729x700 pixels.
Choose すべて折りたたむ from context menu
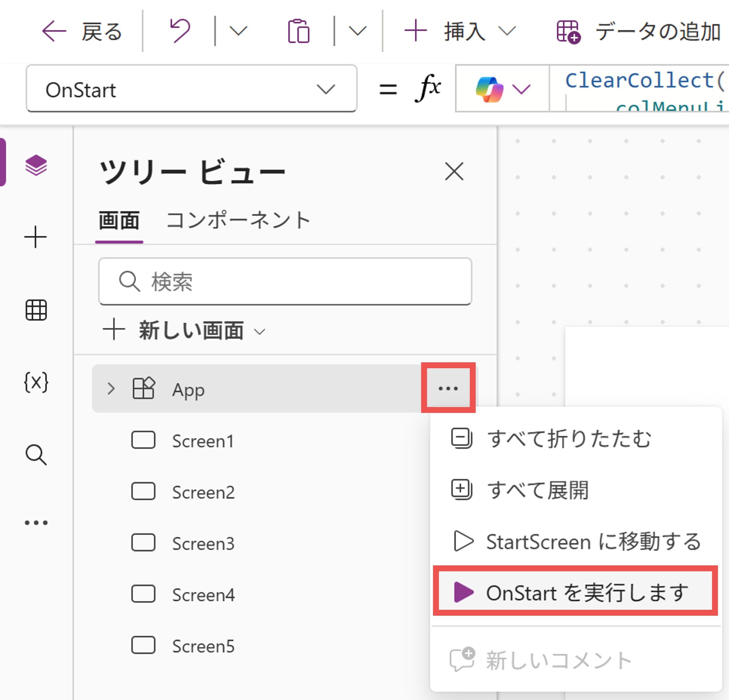[569, 439]
